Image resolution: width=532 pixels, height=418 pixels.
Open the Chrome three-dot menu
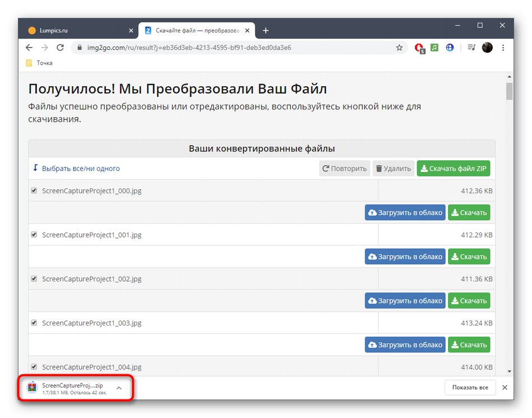coord(503,48)
